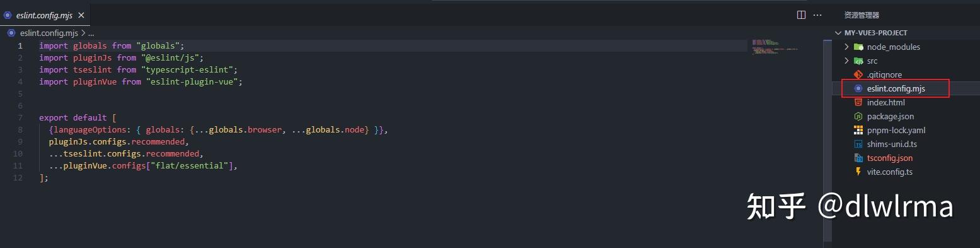Open the editor more actions ellipsis
Screen dimensions: 980x248
pyautogui.click(x=817, y=15)
